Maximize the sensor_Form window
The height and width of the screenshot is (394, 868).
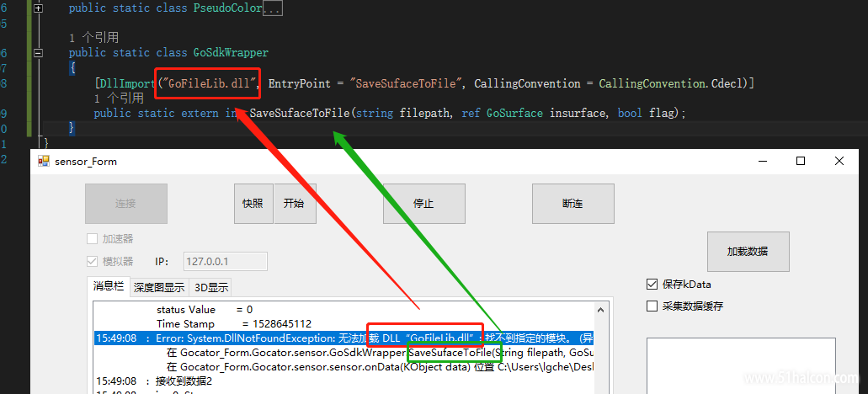(x=801, y=161)
